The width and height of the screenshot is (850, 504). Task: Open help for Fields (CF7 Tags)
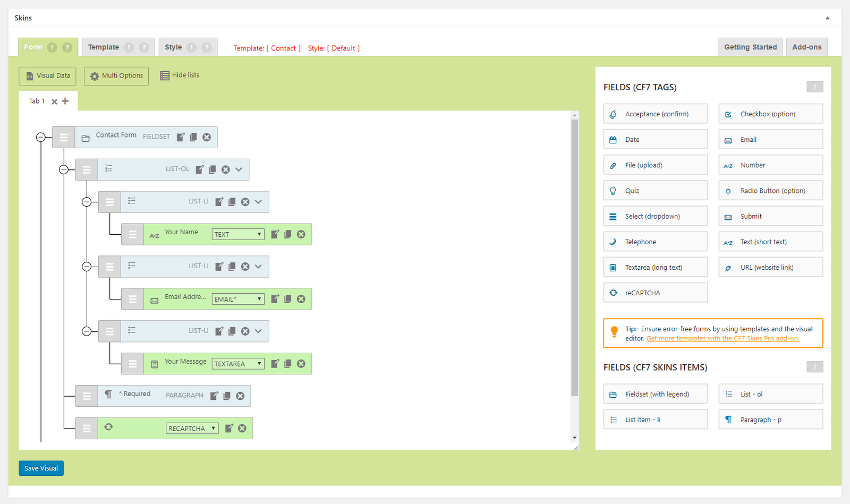pos(814,87)
